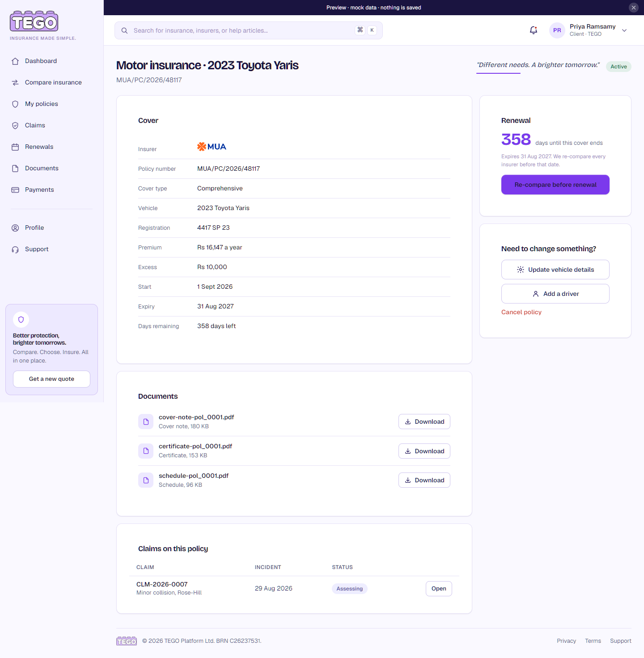
Task: Click the CLM-2026-0007 claim ID
Action: pyautogui.click(x=162, y=584)
